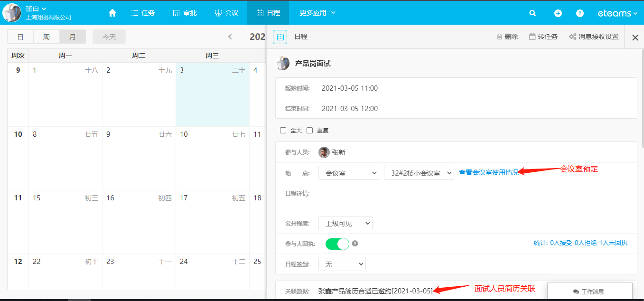Click 查看会议室使用情况 link
Image resolution: width=644 pixels, height=301 pixels.
click(x=489, y=173)
